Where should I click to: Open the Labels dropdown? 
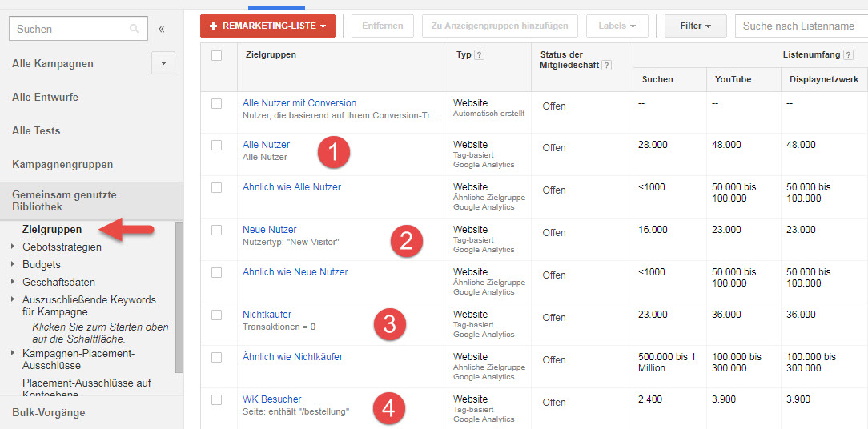pos(616,26)
